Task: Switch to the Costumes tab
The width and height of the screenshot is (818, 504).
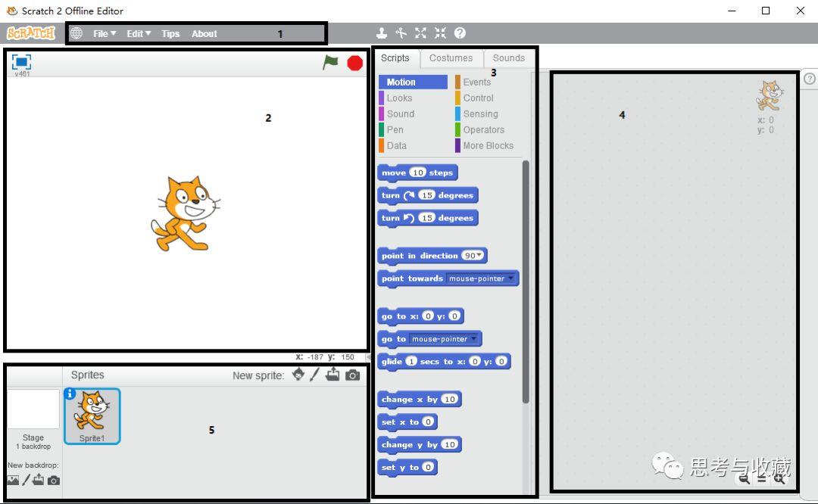Action: point(451,58)
